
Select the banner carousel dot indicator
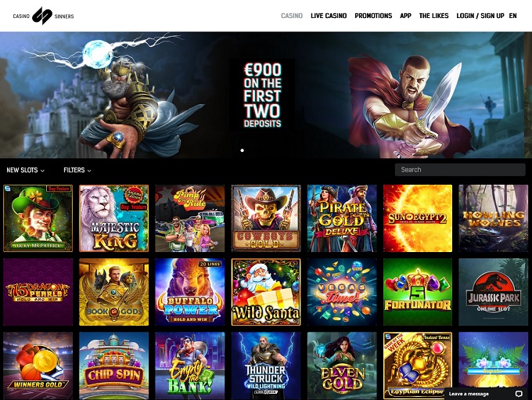243,150
